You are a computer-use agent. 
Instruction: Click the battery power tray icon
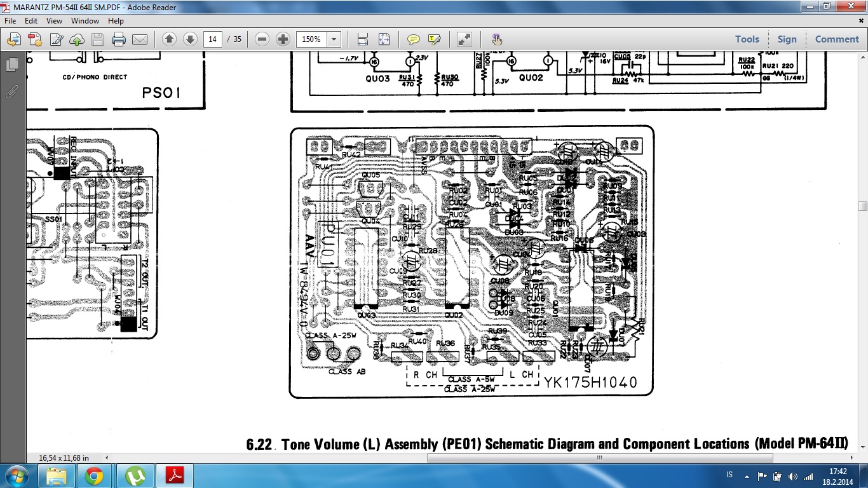tap(777, 476)
